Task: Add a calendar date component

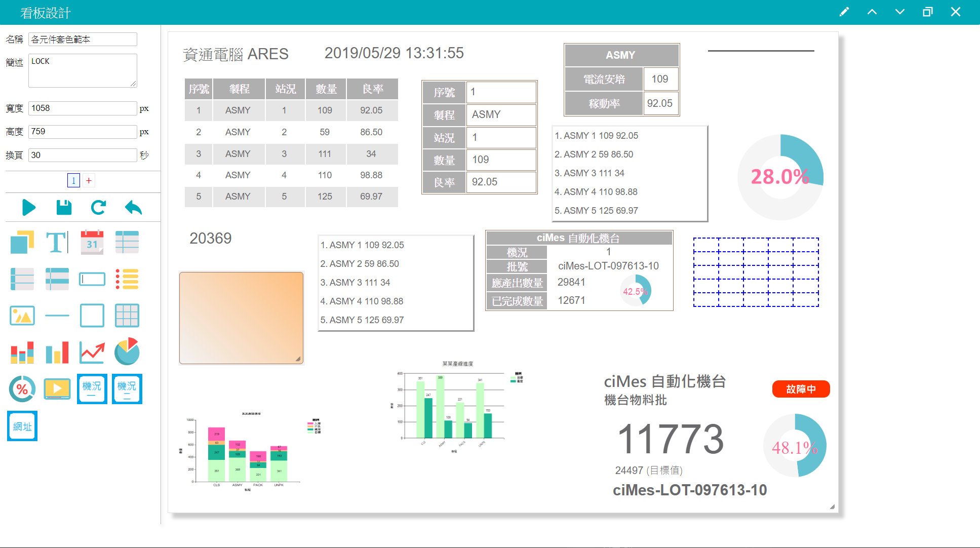Action: [x=92, y=242]
